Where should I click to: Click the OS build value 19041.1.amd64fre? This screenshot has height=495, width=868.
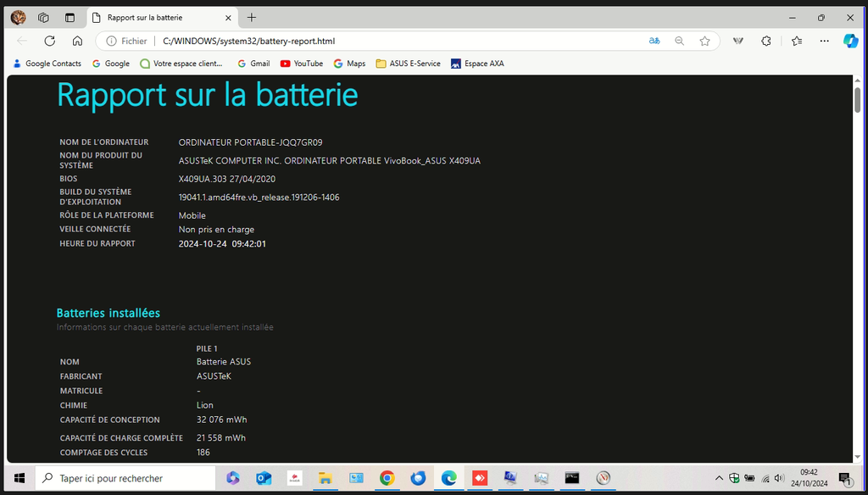259,197
